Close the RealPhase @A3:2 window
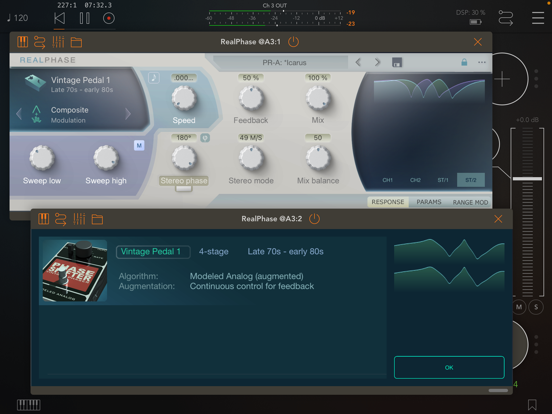Viewport: 552px width, 414px height. click(x=498, y=219)
